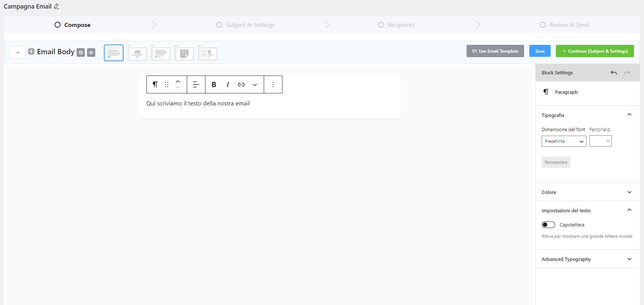Open the Predefinito font size dropdown
Screen dimensions: 644x305
click(x=564, y=141)
